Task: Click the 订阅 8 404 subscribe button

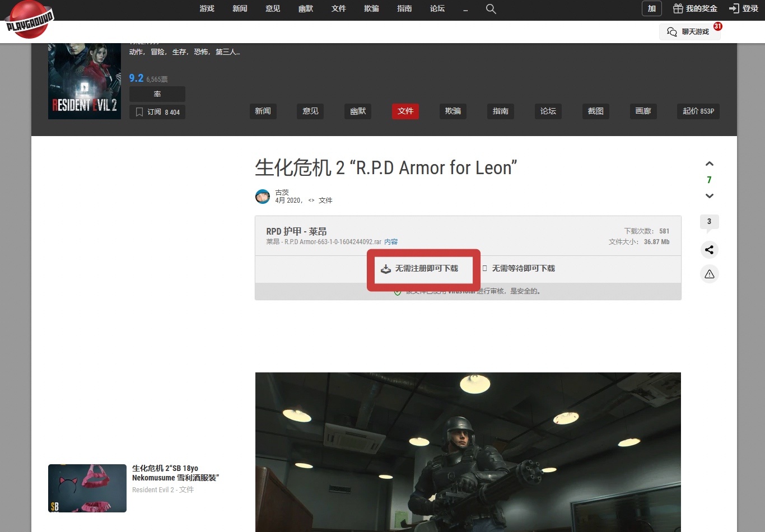Action: (x=157, y=112)
